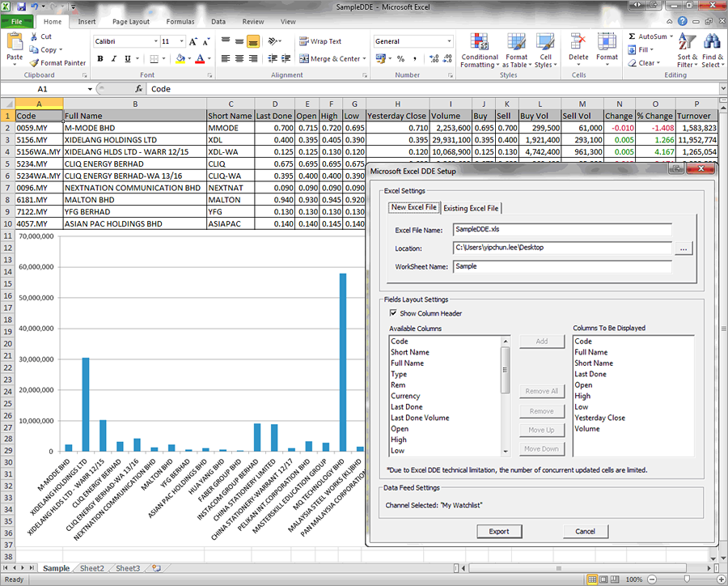
Task: Toggle Italic formatting
Action: coord(114,58)
